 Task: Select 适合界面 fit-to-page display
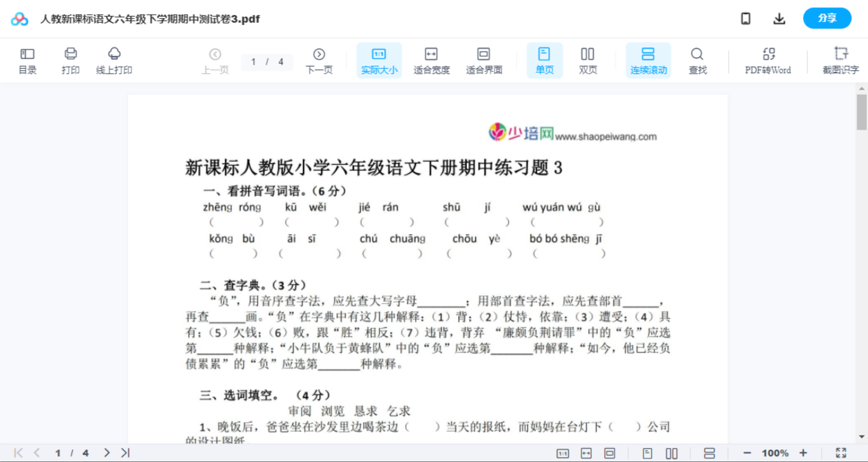point(484,60)
